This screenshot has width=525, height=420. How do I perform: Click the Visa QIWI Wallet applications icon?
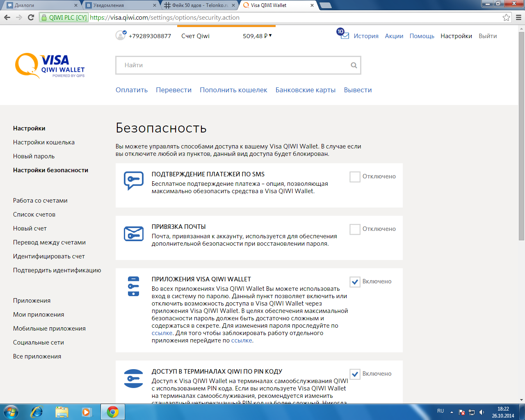pyautogui.click(x=134, y=286)
